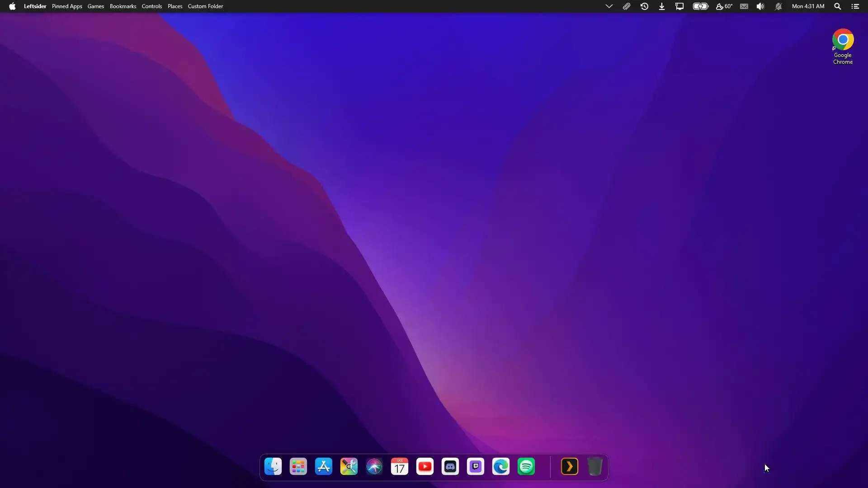The height and width of the screenshot is (488, 868).
Task: Launch YouTube from the dock
Action: (425, 467)
